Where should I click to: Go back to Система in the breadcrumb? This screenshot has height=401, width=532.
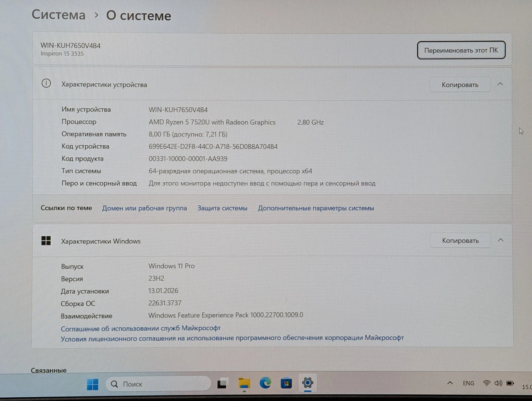(59, 15)
